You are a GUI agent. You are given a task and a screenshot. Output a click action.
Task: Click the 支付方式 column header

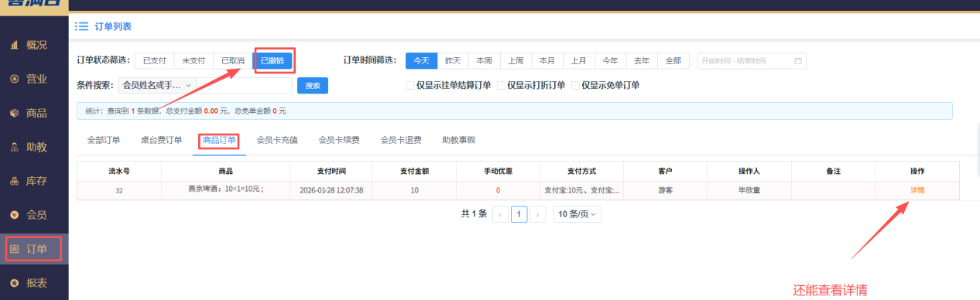581,171
